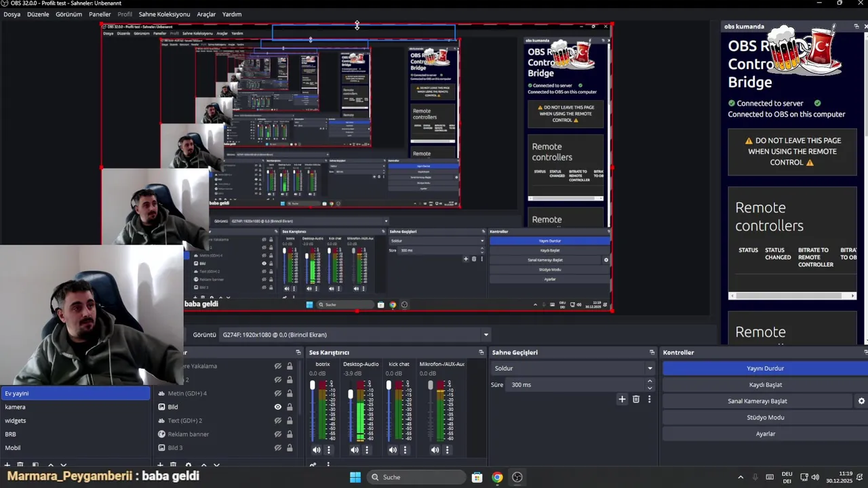Mute the kick chat channel
868x488 pixels.
point(393,450)
